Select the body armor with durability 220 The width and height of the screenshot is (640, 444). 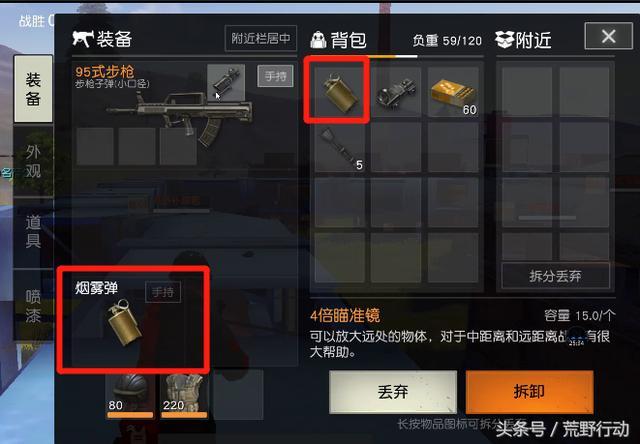coord(184,395)
